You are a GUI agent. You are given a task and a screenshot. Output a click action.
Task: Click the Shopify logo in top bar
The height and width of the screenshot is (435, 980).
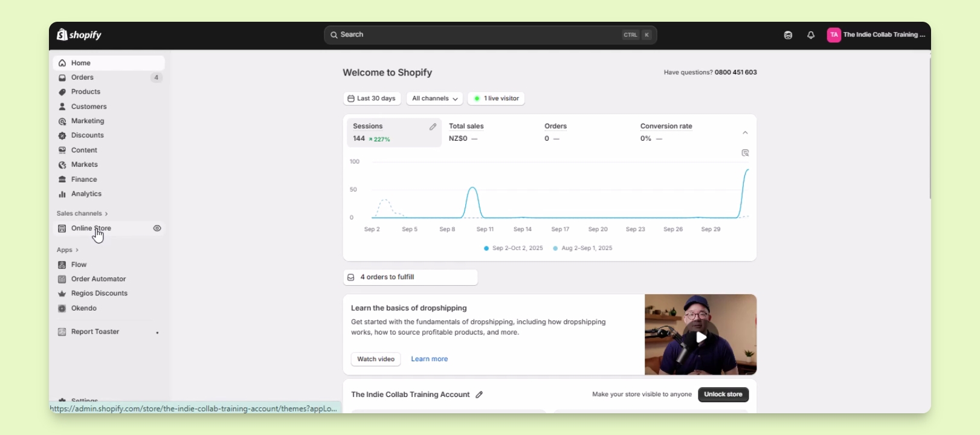(79, 35)
